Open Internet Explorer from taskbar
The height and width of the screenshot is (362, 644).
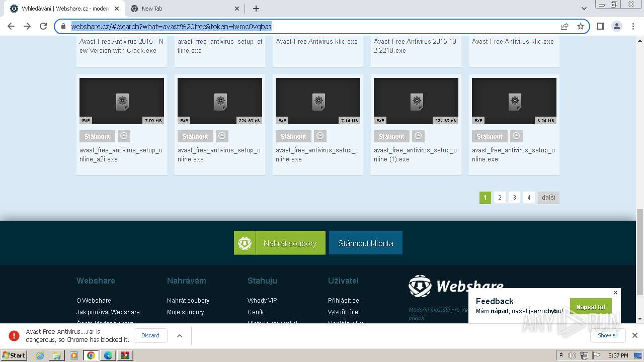click(x=40, y=355)
